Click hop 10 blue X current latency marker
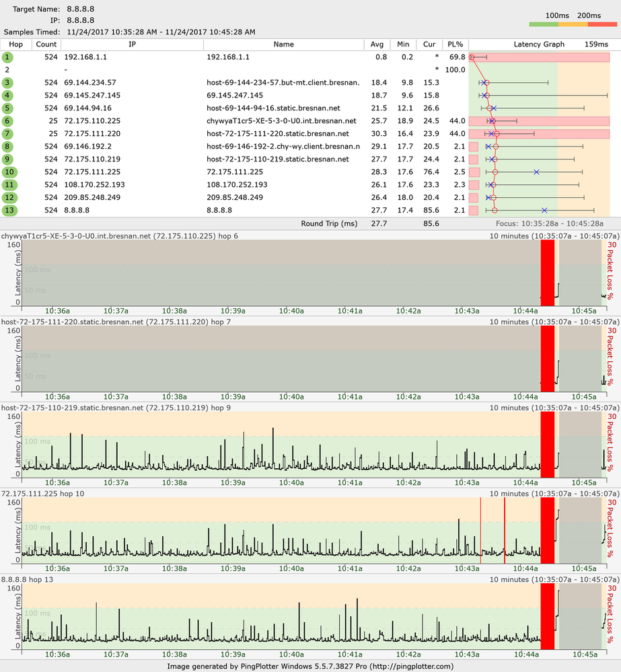Viewport: 621px width, 672px height. (536, 172)
